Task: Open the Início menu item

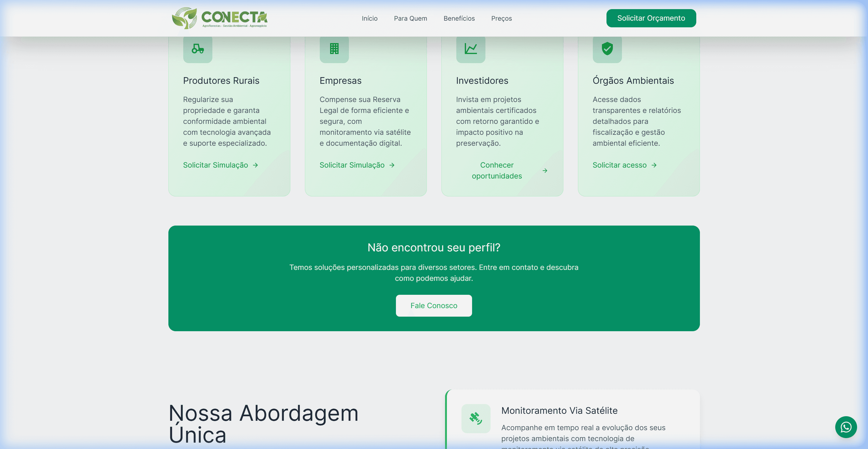Action: click(x=369, y=18)
